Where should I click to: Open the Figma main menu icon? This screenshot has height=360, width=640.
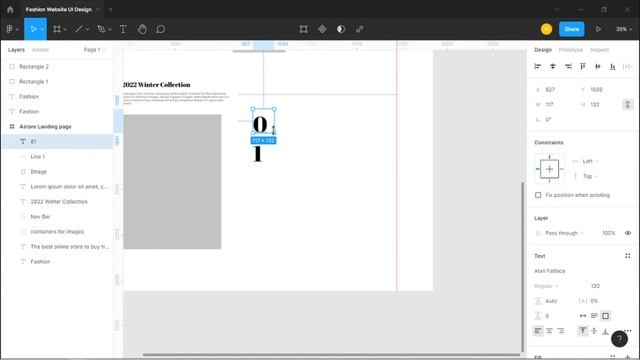pos(9,29)
